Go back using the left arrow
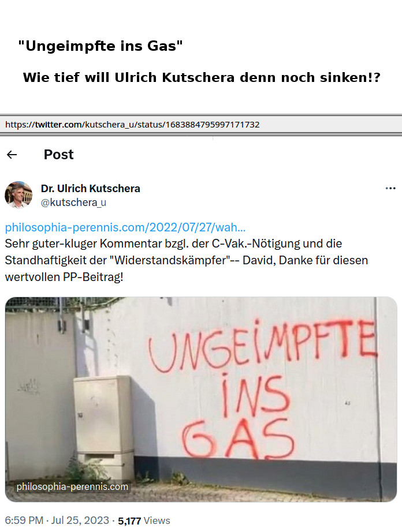This screenshot has width=402, height=532. (x=12, y=155)
